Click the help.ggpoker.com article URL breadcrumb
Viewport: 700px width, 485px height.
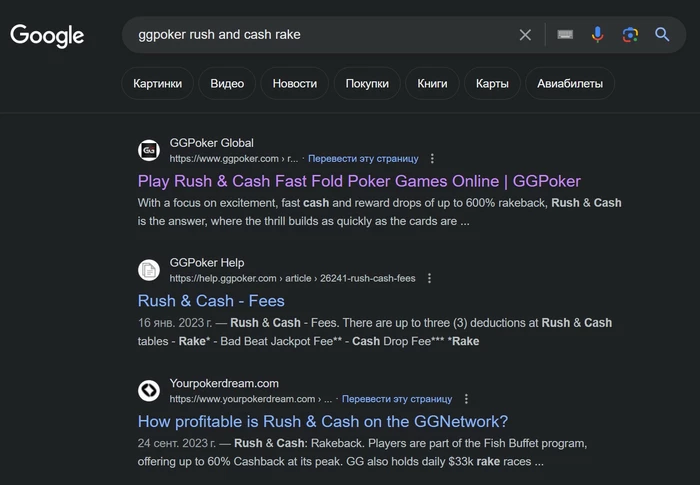pyautogui.click(x=292, y=278)
